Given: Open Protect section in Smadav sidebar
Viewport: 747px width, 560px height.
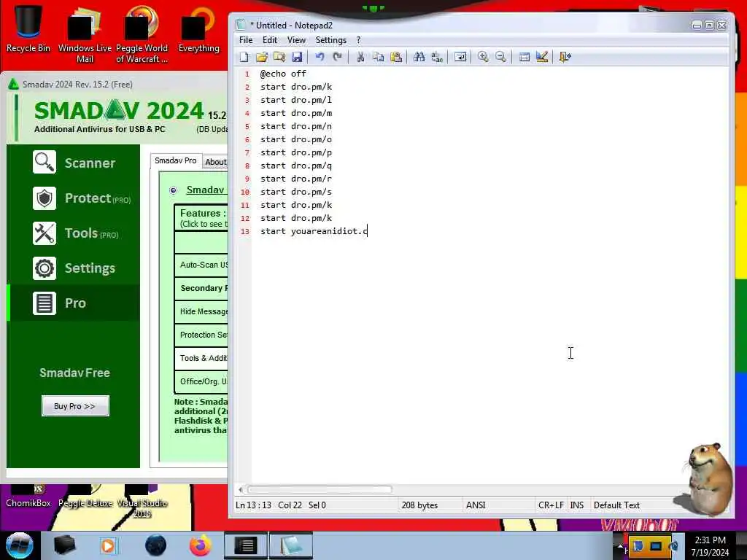Looking at the screenshot, I should [74, 198].
